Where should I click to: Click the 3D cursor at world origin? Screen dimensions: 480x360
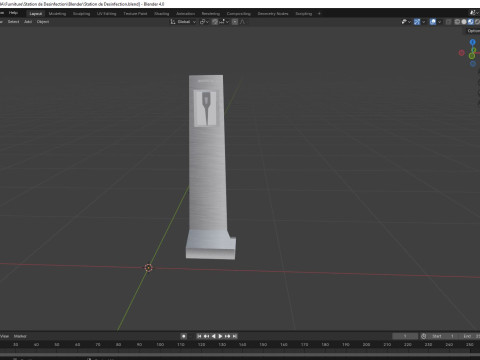(x=149, y=268)
